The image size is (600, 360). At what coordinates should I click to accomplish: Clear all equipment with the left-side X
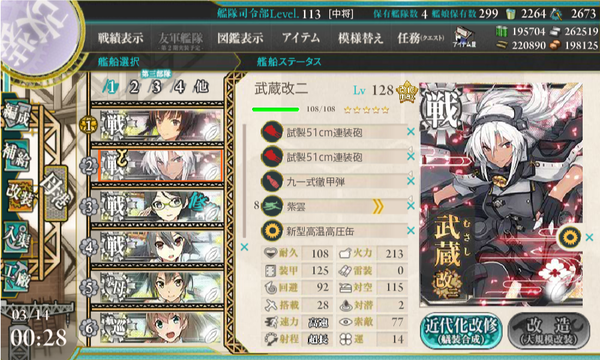245,247
